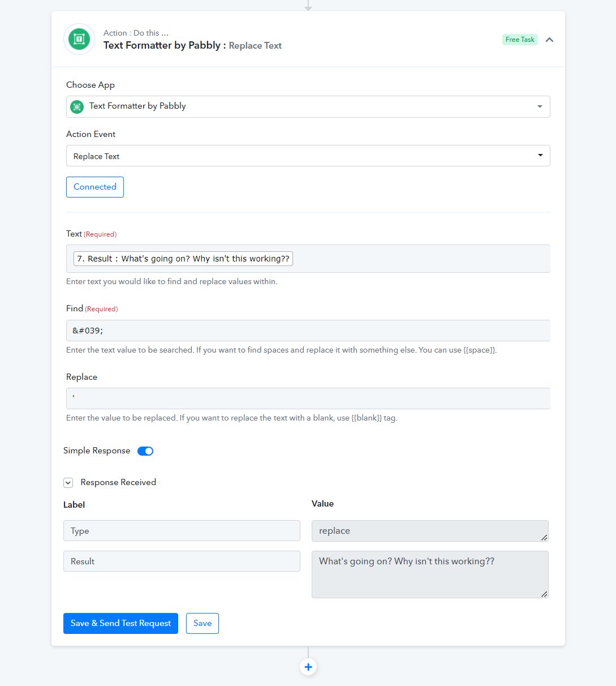Click Save & Send Test Request button

tap(120, 623)
